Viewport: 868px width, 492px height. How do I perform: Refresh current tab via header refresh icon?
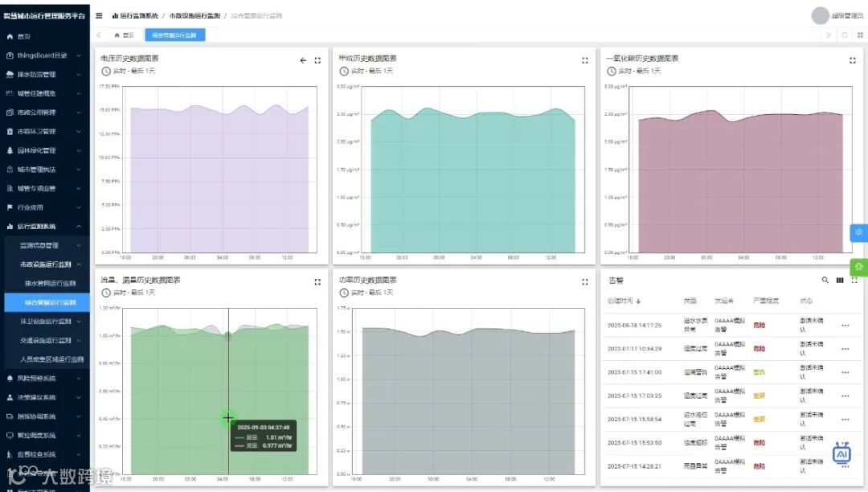pos(845,35)
